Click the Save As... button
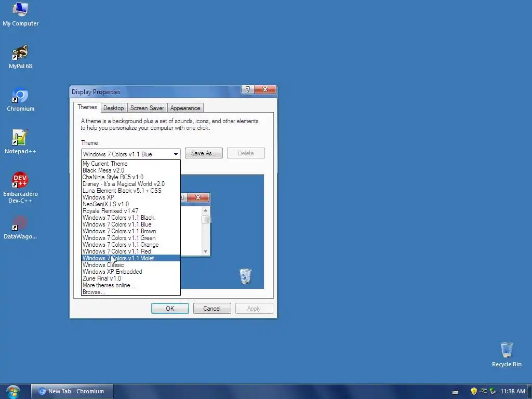532x399 pixels. coord(204,153)
